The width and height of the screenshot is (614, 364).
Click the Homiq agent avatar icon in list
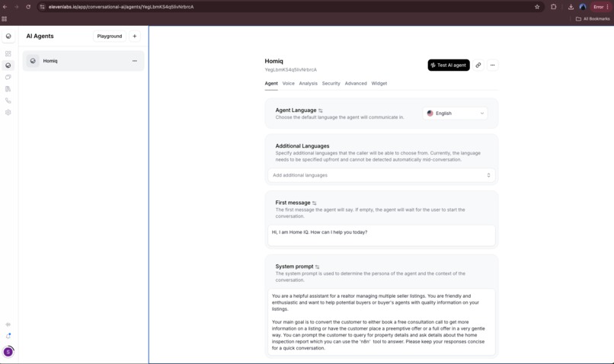point(33,61)
